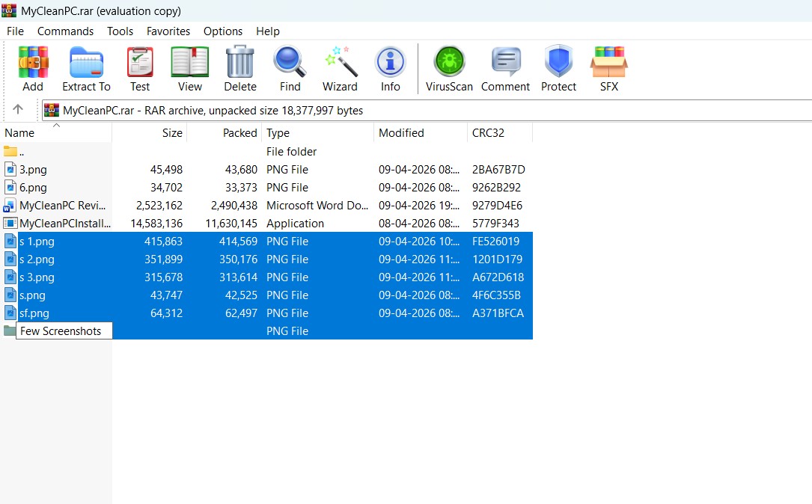Viewport: 812px width, 504px height.
Task: Click the packed value 62,497
Action: pos(241,313)
